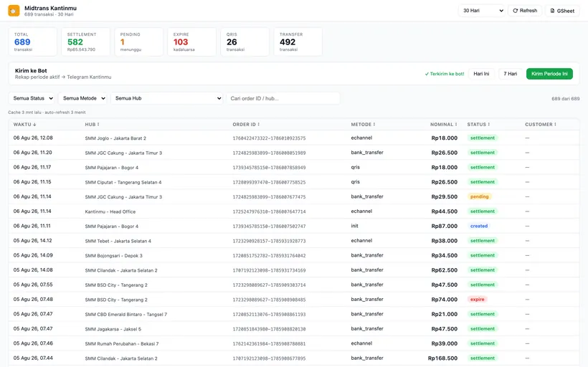Click the init method cell

pos(355,226)
